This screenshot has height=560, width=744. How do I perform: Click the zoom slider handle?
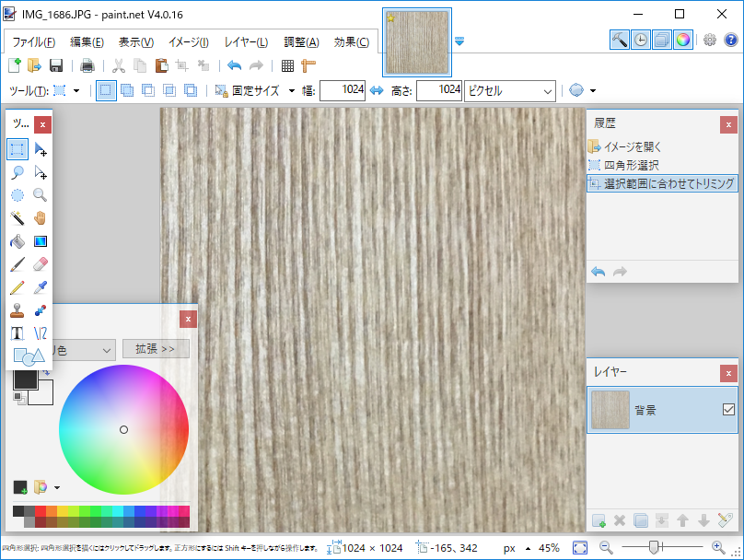[x=654, y=547]
